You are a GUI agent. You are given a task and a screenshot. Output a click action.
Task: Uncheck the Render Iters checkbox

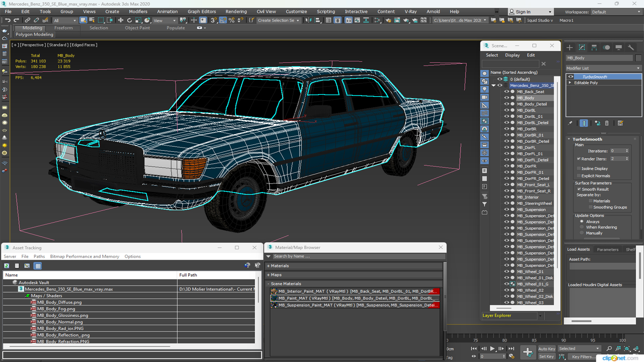[x=579, y=159]
